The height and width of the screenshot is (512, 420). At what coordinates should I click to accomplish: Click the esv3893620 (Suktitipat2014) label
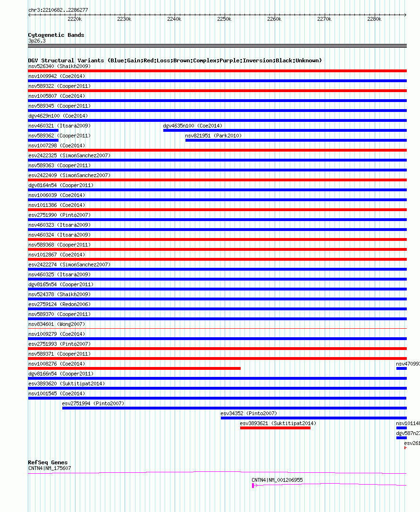click(67, 384)
